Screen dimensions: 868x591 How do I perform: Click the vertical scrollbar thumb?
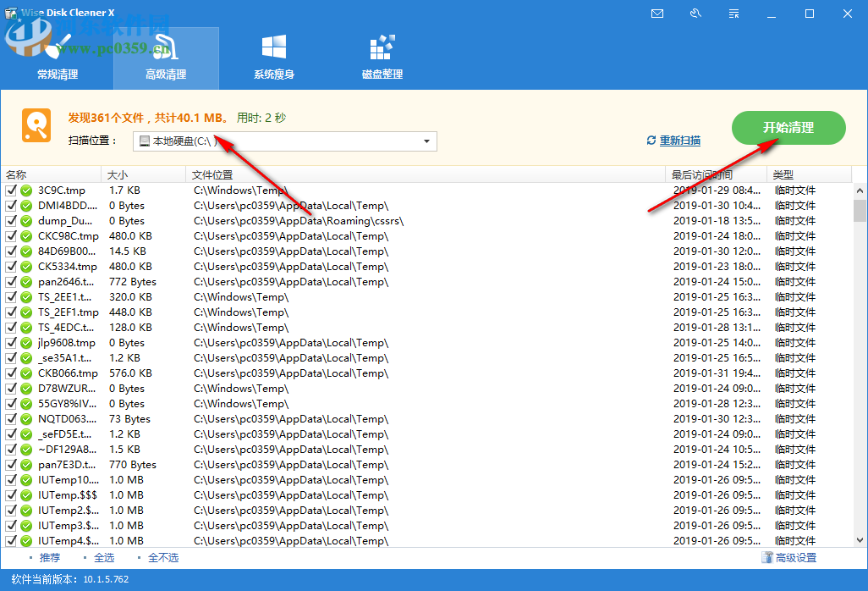(860, 211)
